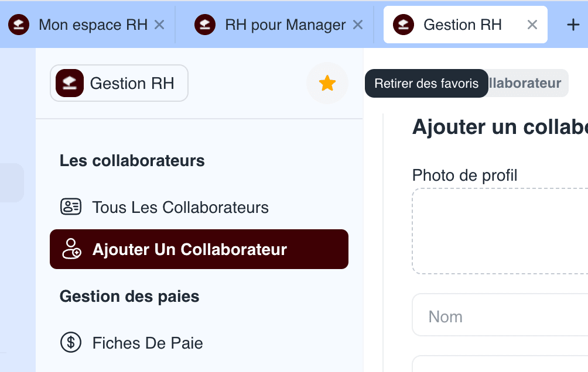Screen dimensions: 588x372
Task: Select Ajouter Un Collaborateur menu entry
Action: click(199, 249)
